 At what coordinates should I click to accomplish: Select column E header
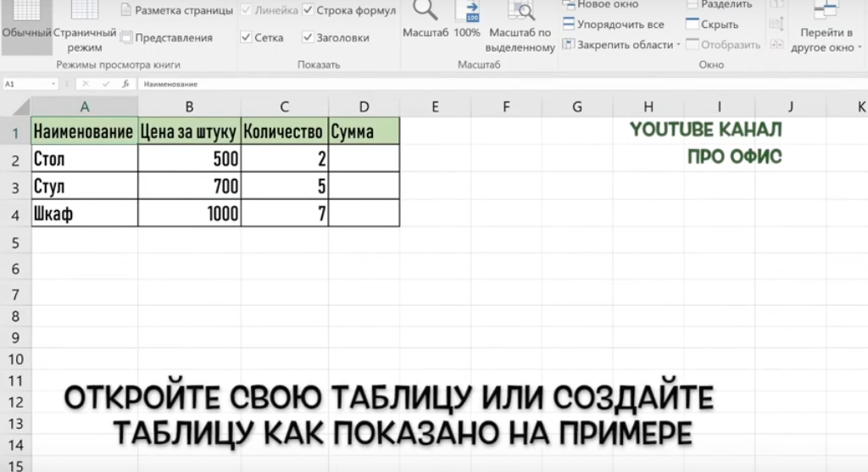(435, 106)
